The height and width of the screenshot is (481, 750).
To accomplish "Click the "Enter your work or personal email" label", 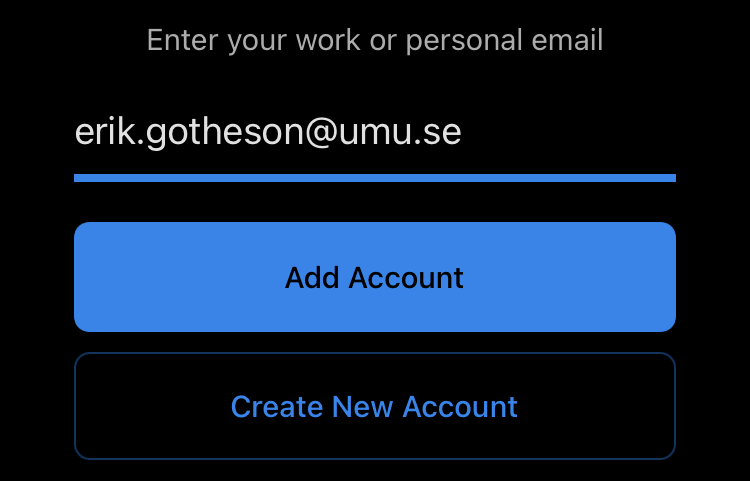I will pyautogui.click(x=374, y=41).
